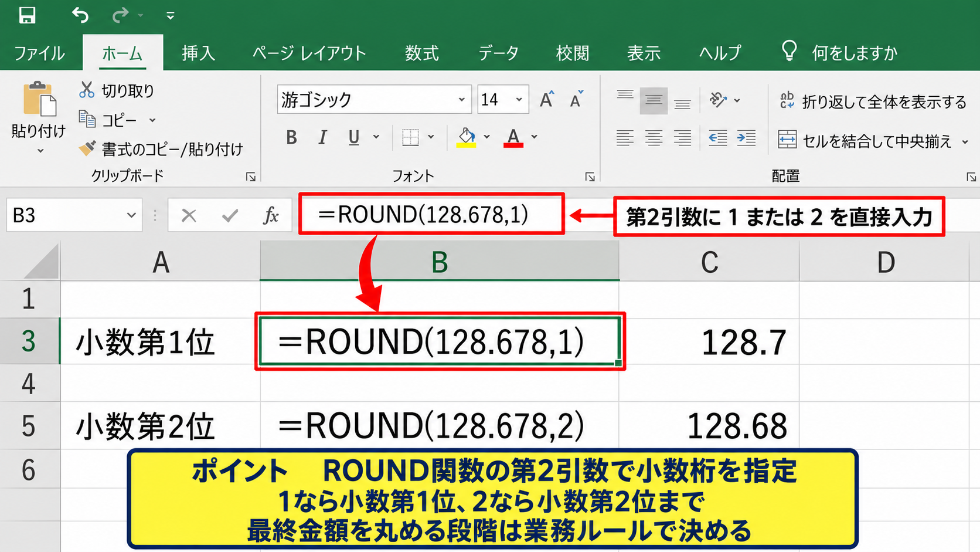Apply the yellow fill color bucket

coord(467,137)
